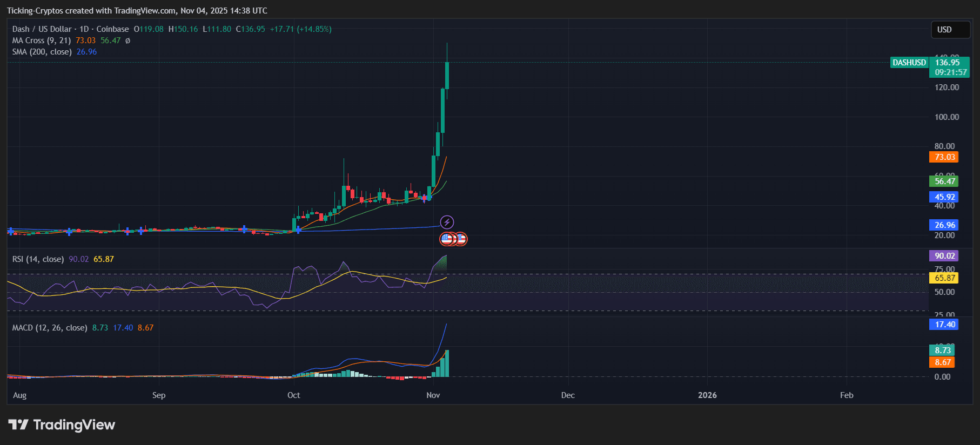The image size is (980, 445).
Task: Click the green DASHUSD price tag
Action: click(909, 63)
